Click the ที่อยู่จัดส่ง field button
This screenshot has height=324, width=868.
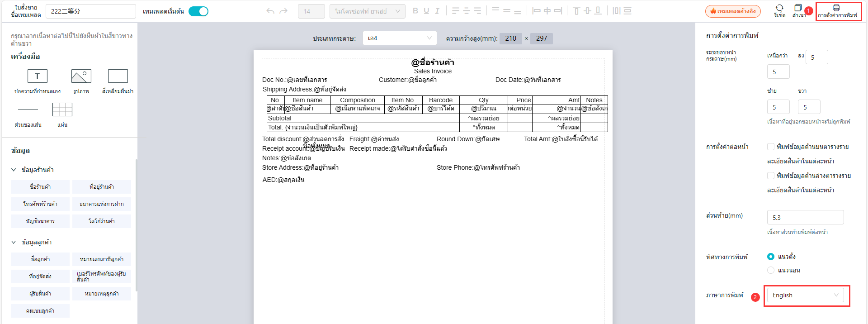(x=40, y=276)
